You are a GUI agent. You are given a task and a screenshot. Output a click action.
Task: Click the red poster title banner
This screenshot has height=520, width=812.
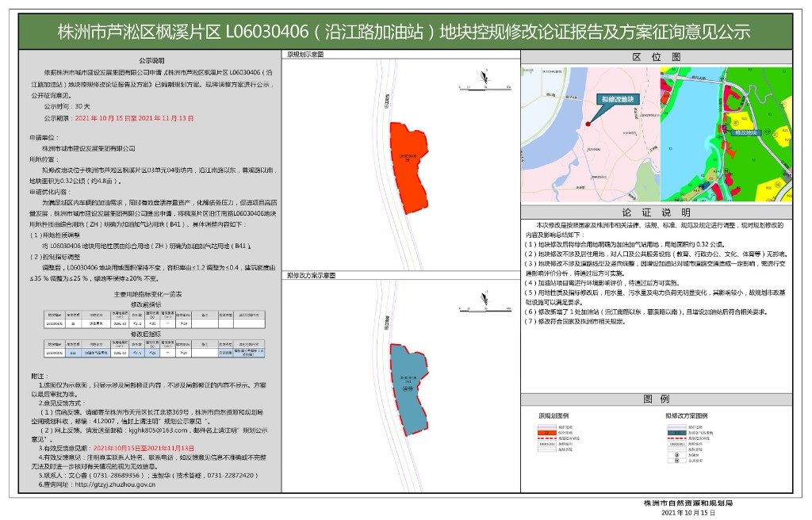click(406, 30)
